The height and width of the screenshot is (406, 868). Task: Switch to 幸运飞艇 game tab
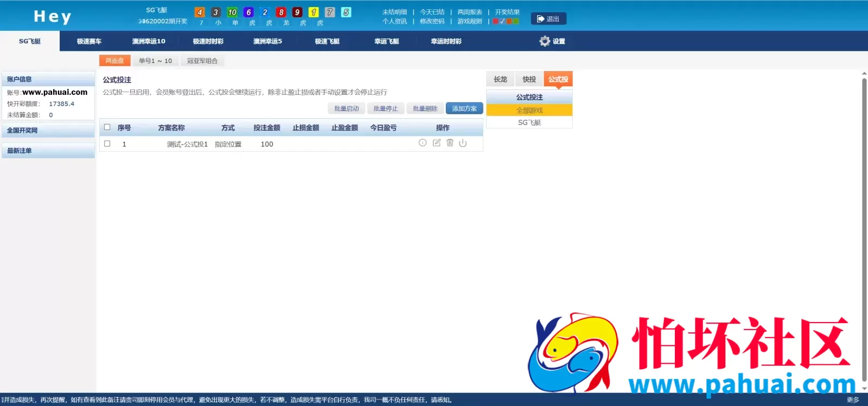click(x=387, y=41)
